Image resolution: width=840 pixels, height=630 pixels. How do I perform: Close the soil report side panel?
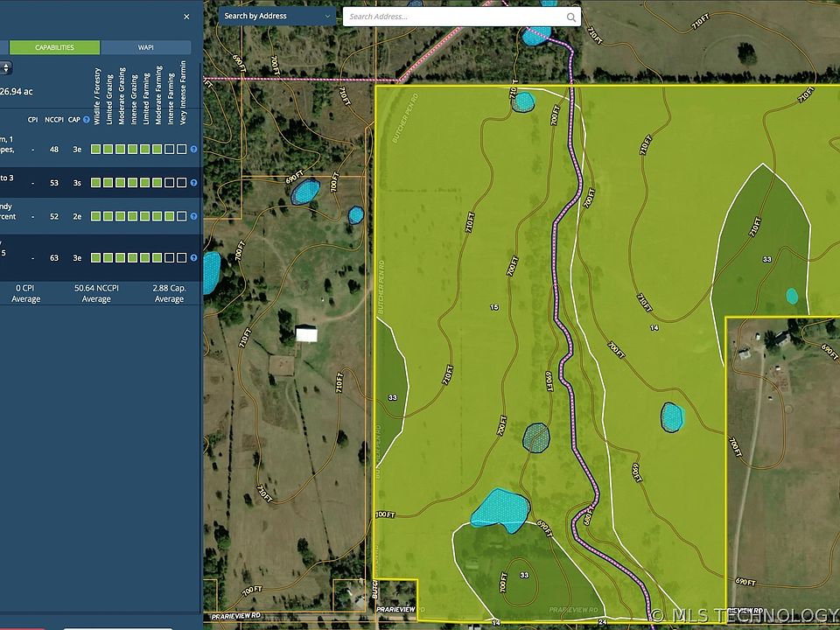click(186, 16)
